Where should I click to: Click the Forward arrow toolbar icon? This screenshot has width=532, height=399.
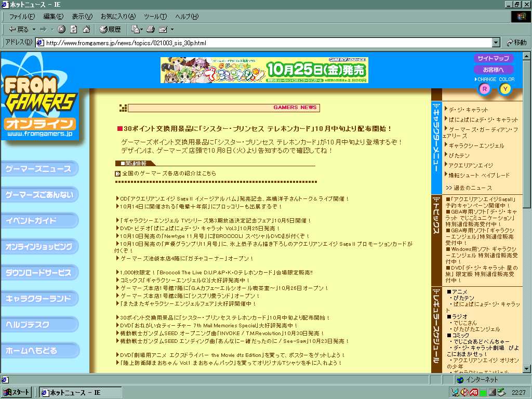pos(43,30)
